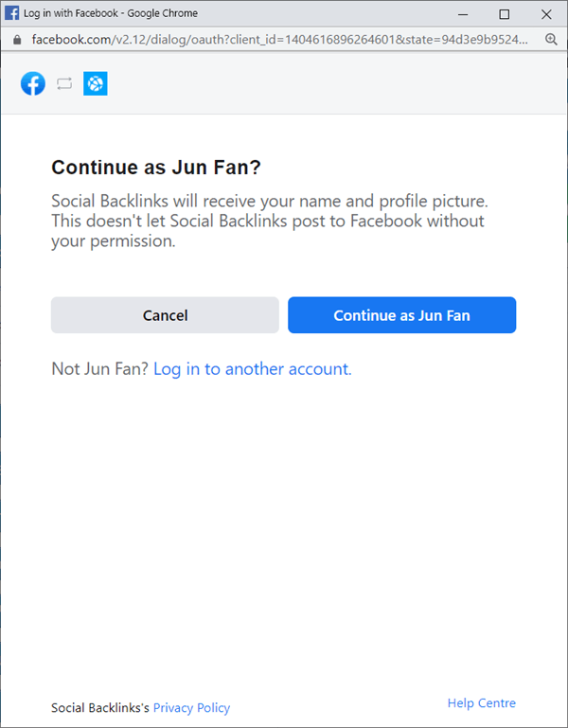Click the Social Backlinks app icon

click(x=95, y=83)
